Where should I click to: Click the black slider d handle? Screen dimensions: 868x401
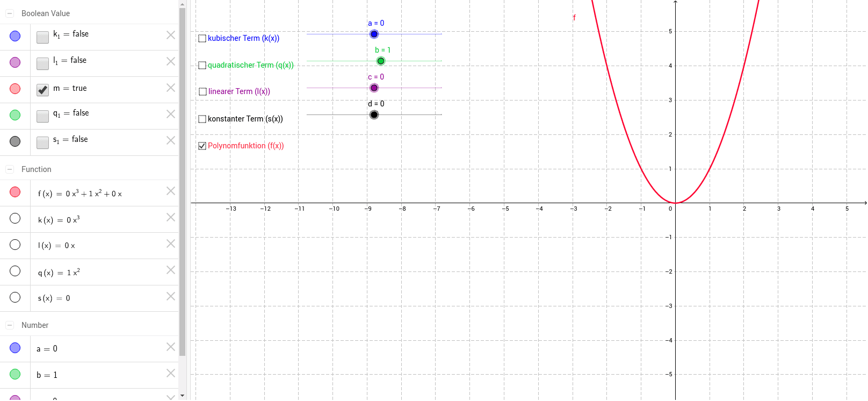(x=374, y=114)
